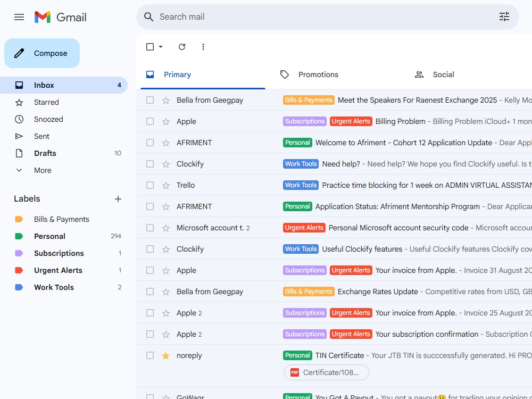
Task: Open the Sent folder
Action: [x=64, y=136]
